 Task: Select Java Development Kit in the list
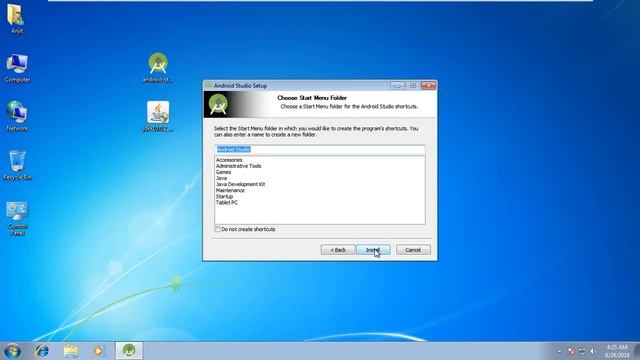click(240, 184)
